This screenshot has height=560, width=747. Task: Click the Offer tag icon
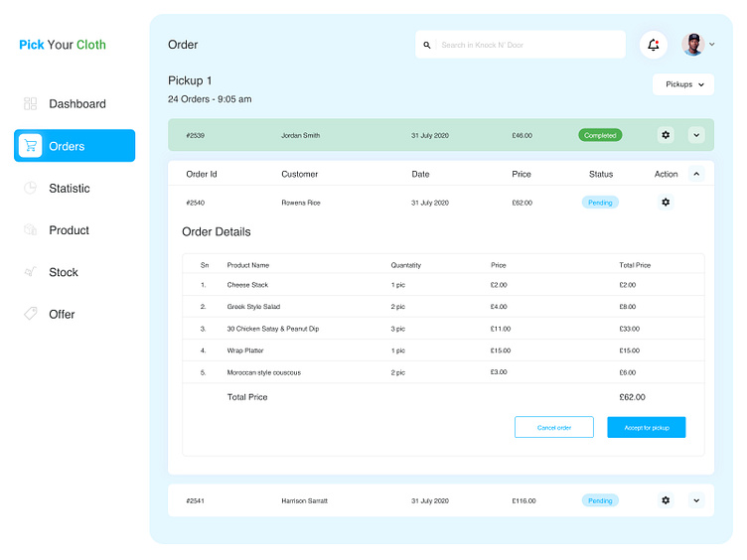(30, 314)
